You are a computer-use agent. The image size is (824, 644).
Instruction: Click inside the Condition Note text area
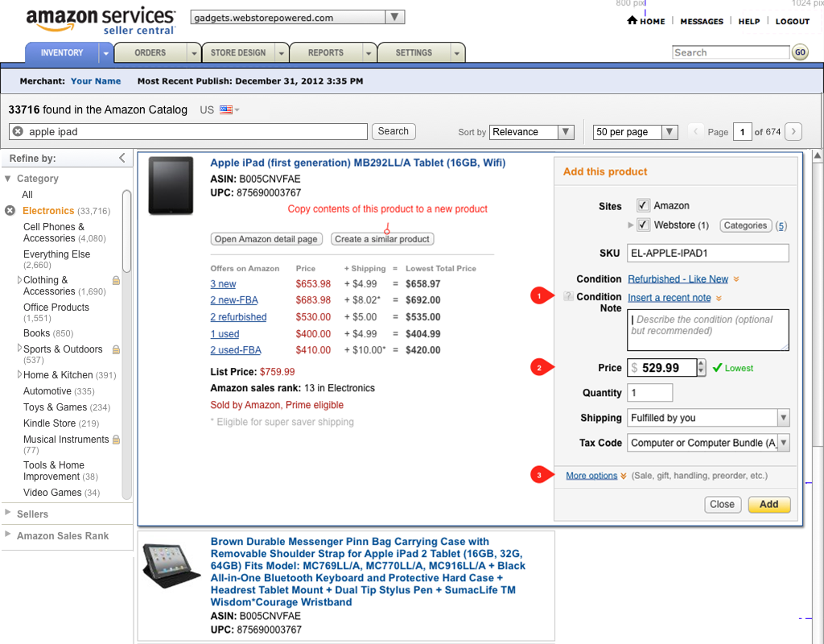[x=707, y=330]
